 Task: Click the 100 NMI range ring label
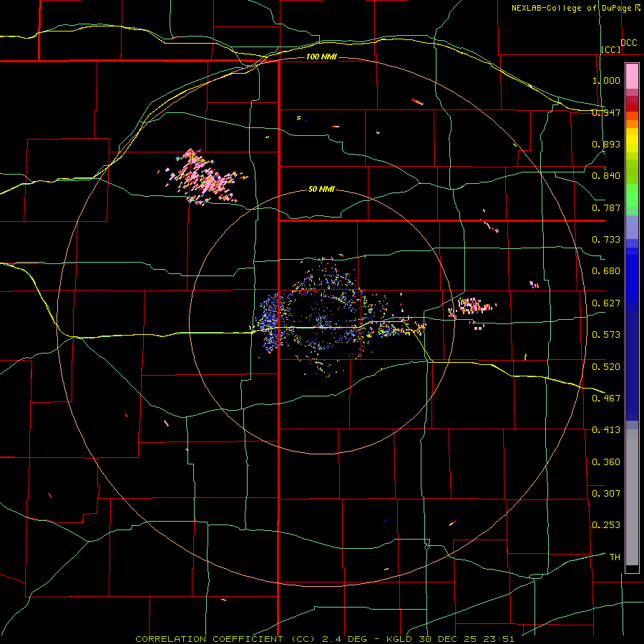pos(321,57)
